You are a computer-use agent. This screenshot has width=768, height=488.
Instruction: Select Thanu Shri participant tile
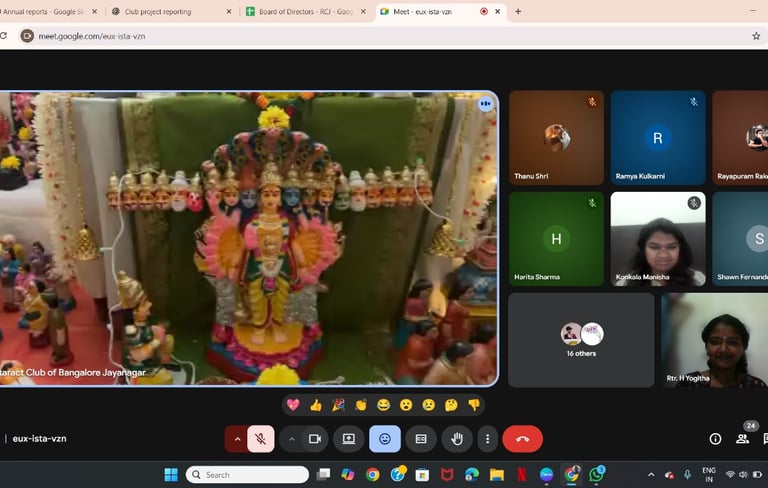(x=556, y=138)
